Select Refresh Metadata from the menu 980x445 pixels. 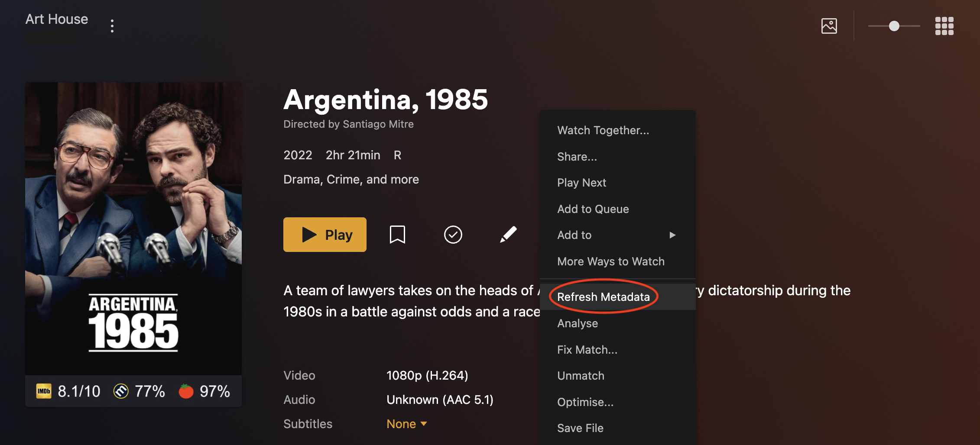(x=603, y=297)
